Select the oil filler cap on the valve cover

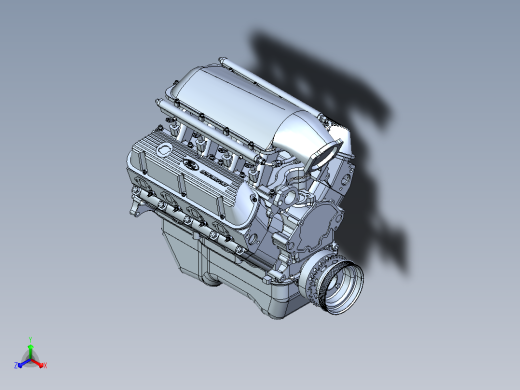tap(164, 149)
